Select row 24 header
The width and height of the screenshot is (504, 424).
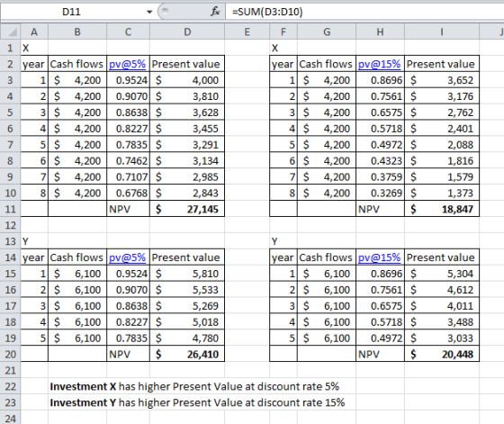[10, 418]
